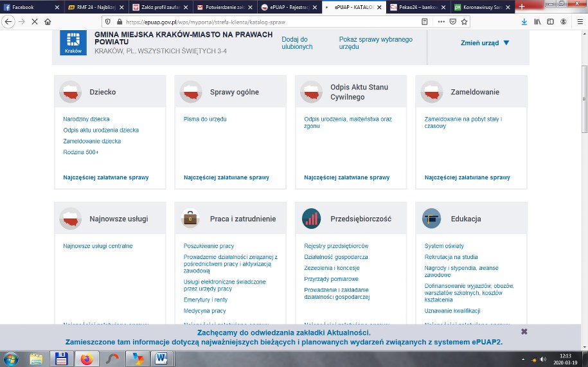
Task: Click the graduation cap Edukacja icon
Action: [x=431, y=219]
